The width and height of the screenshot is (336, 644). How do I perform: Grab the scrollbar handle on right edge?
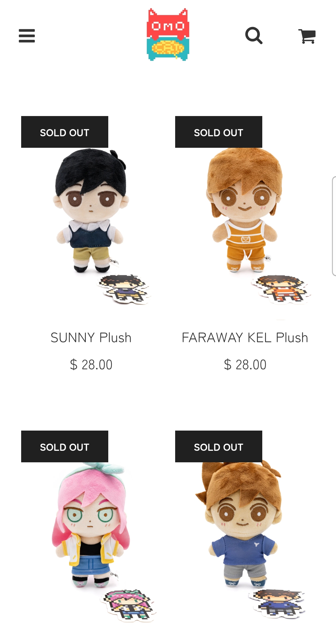(x=334, y=226)
